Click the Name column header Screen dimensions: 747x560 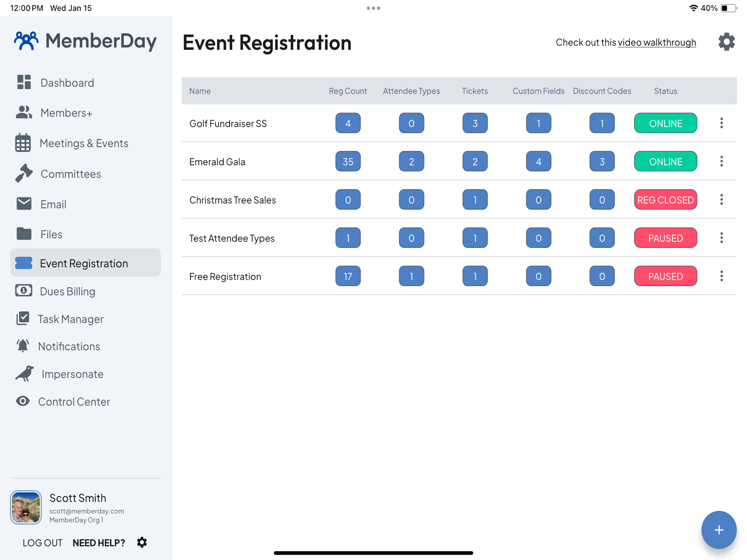[x=200, y=91]
